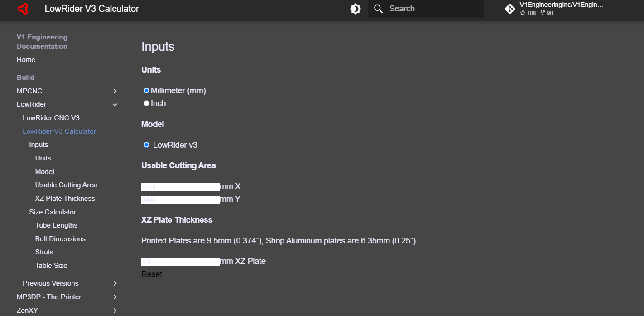This screenshot has height=316, width=644.
Task: Expand the ZenXY navigation chevron
Action: click(115, 310)
